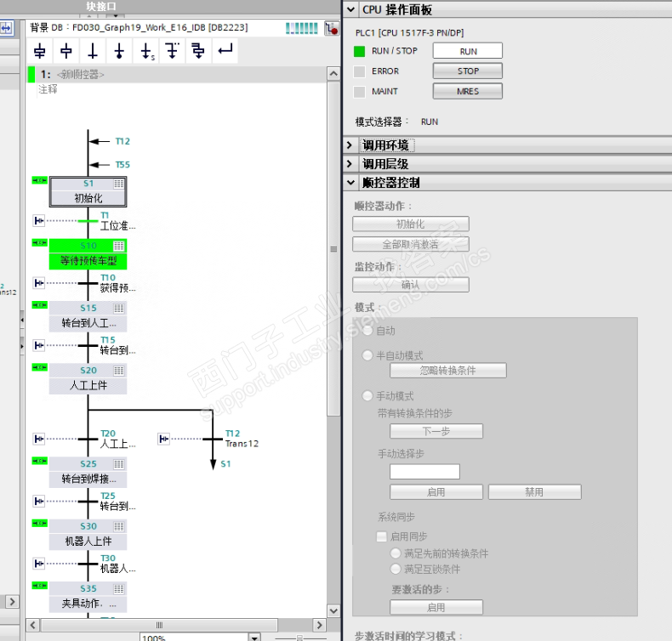Select the 半自动模式 radio button

point(367,355)
